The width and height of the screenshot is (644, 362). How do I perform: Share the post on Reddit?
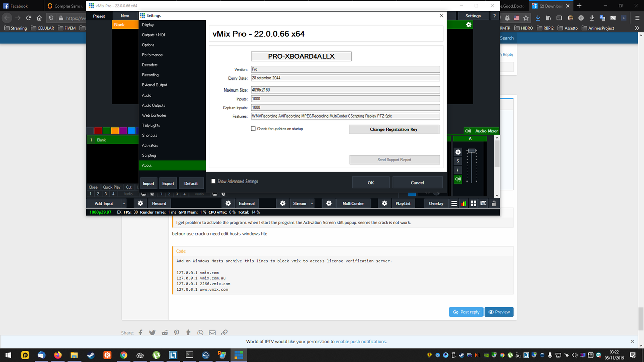pos(165,333)
